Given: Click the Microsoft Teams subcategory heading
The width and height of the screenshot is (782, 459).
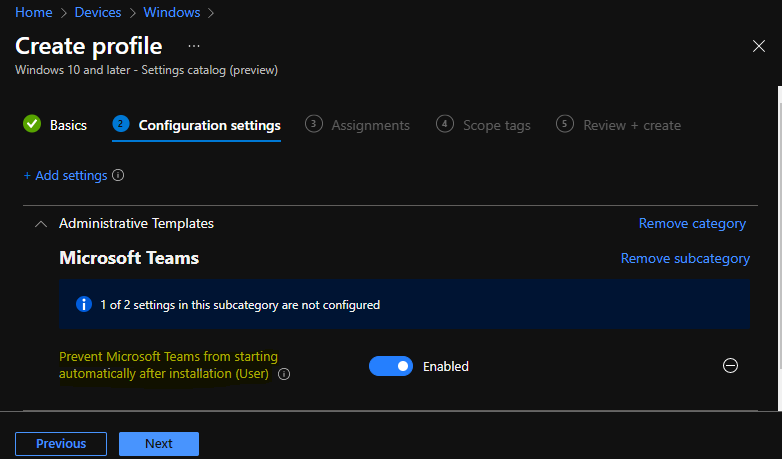Looking at the screenshot, I should 129,258.
